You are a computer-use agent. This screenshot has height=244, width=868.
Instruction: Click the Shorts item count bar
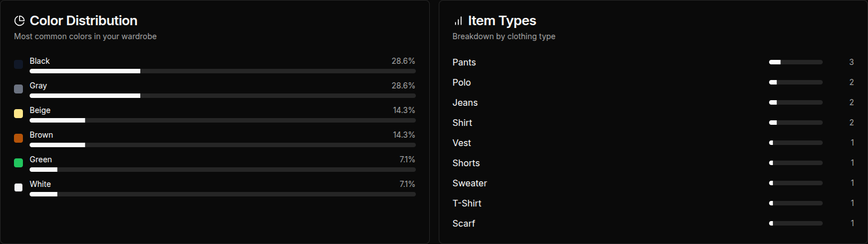point(795,163)
